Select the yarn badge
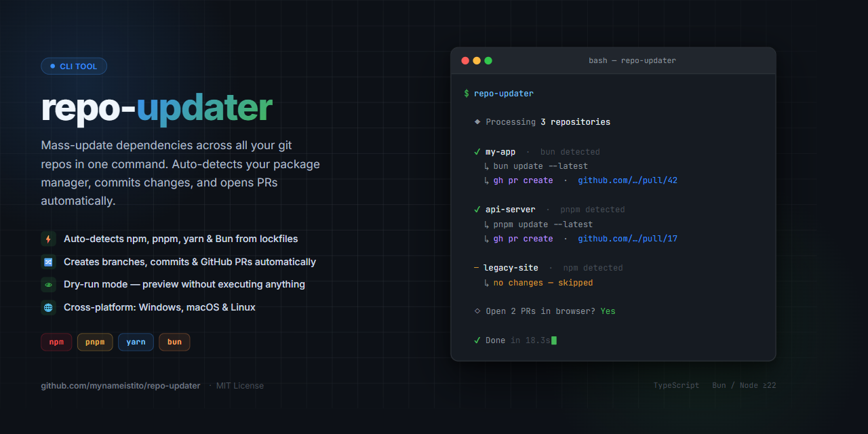Viewport: 868px width, 434px height. tap(136, 342)
